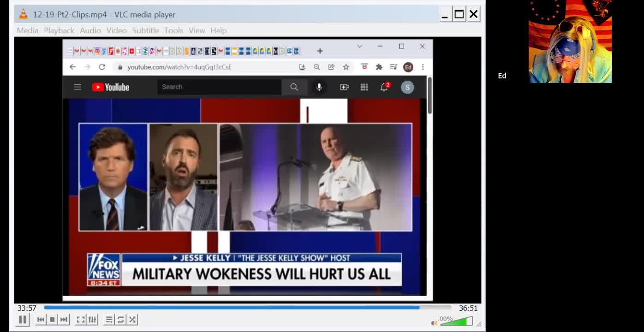This screenshot has height=332, width=644.
Task: Open the Media menu
Action: point(28,30)
